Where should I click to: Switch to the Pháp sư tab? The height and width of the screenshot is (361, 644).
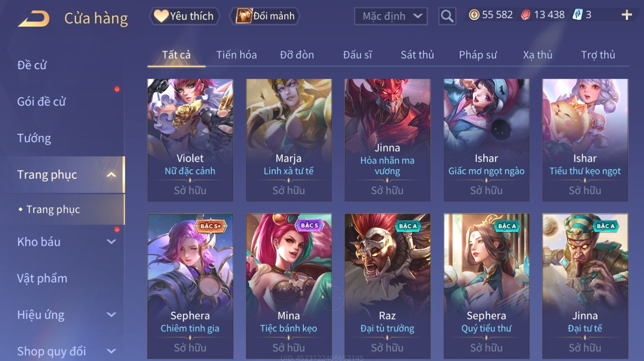478,55
